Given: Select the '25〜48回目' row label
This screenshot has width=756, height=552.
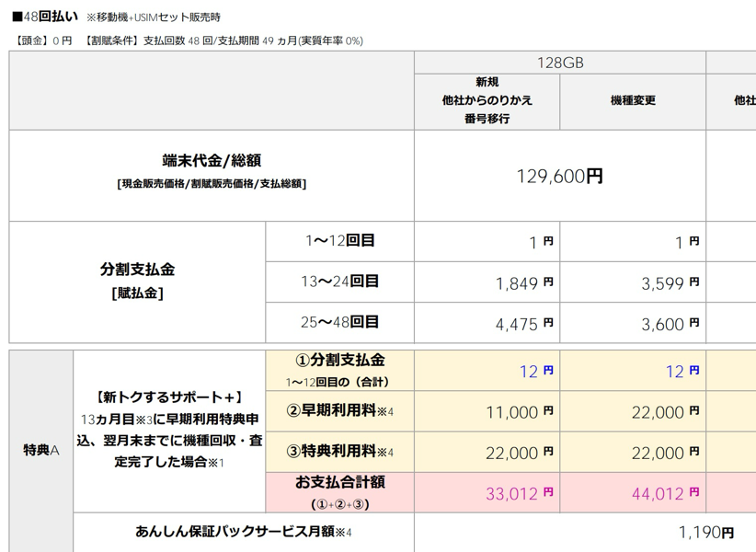Looking at the screenshot, I should pyautogui.click(x=340, y=322).
